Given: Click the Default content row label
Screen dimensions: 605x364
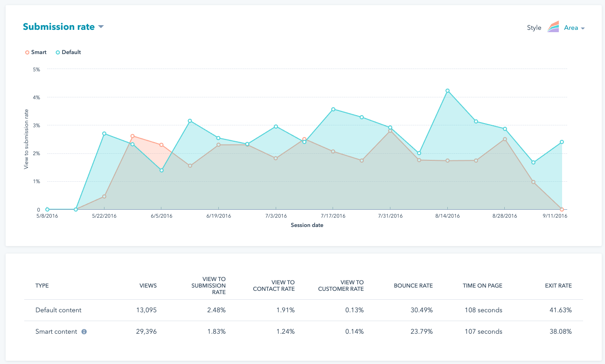Looking at the screenshot, I should point(58,310).
